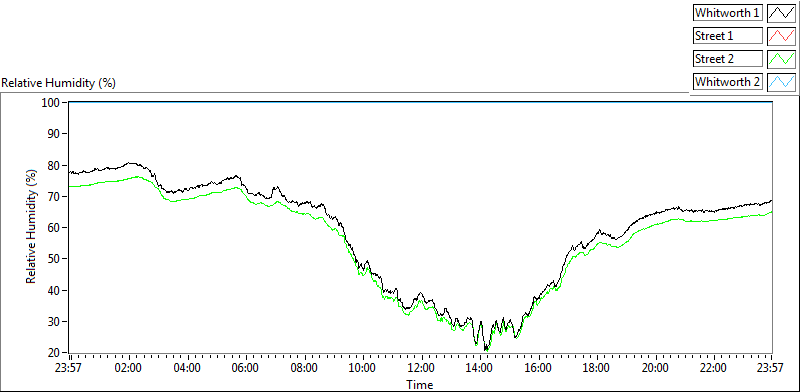Click the 06:00 time axis label

[x=246, y=368]
